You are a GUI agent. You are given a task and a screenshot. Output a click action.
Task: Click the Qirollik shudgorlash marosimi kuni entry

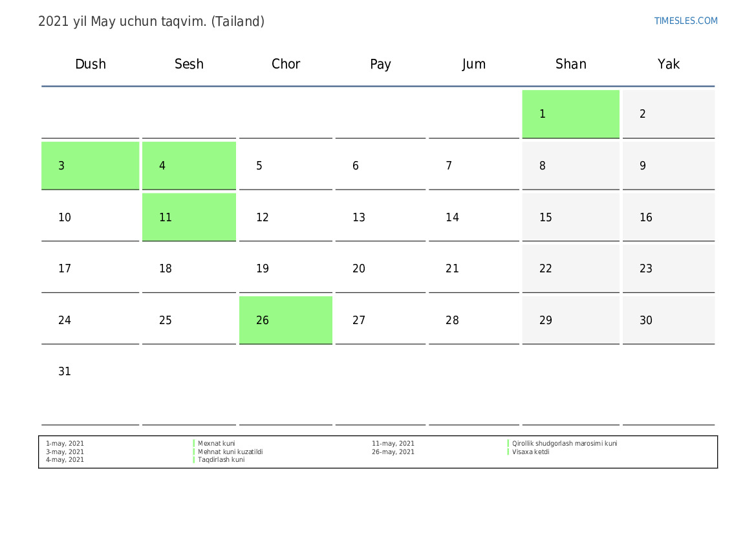pos(564,444)
